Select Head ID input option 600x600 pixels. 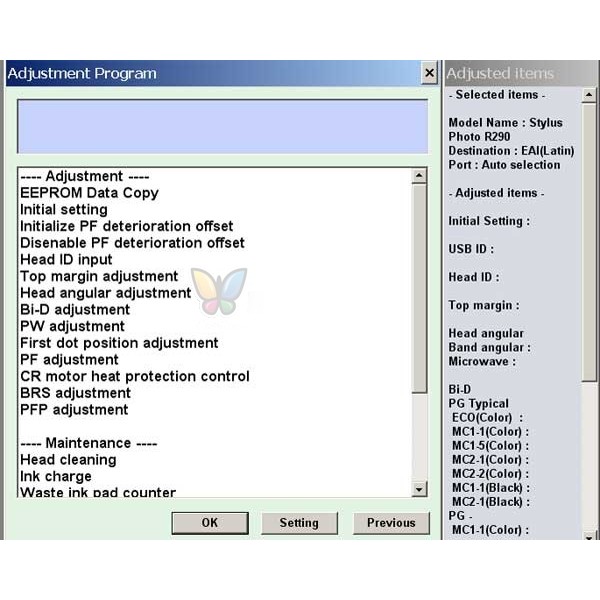pos(66,260)
